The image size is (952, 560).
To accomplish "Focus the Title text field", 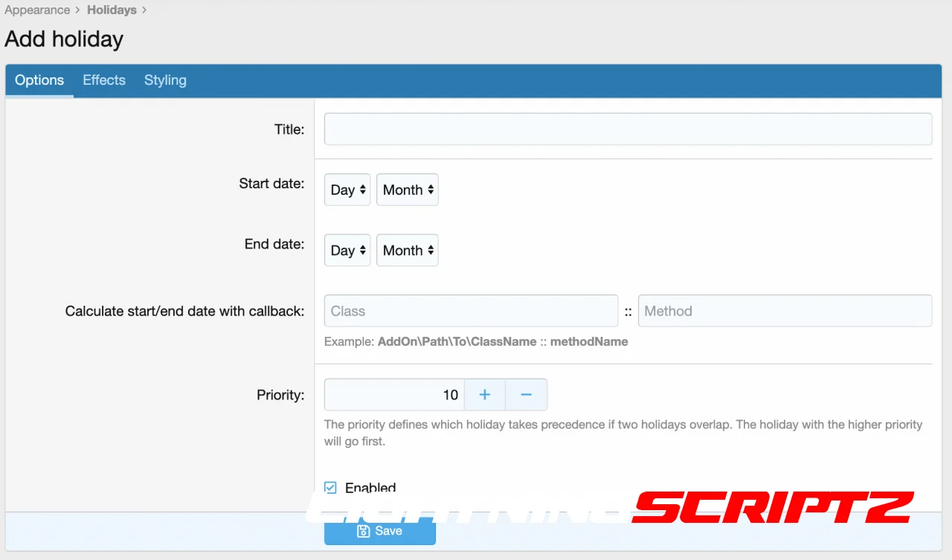I will 628,129.
